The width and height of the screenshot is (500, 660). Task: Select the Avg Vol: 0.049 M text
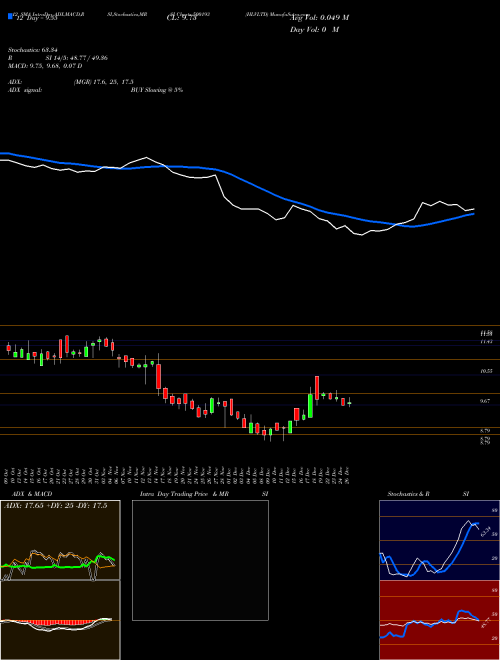(319, 18)
